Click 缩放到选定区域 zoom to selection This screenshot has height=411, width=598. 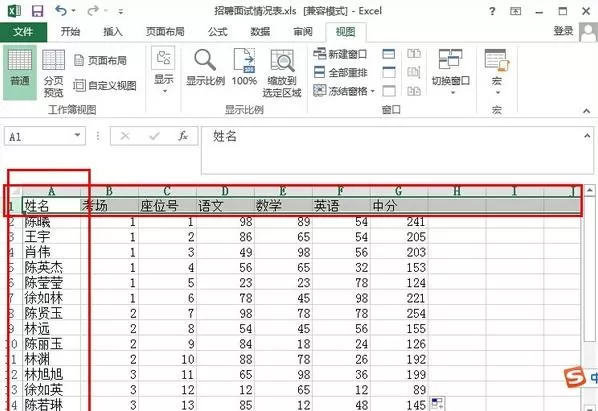282,73
